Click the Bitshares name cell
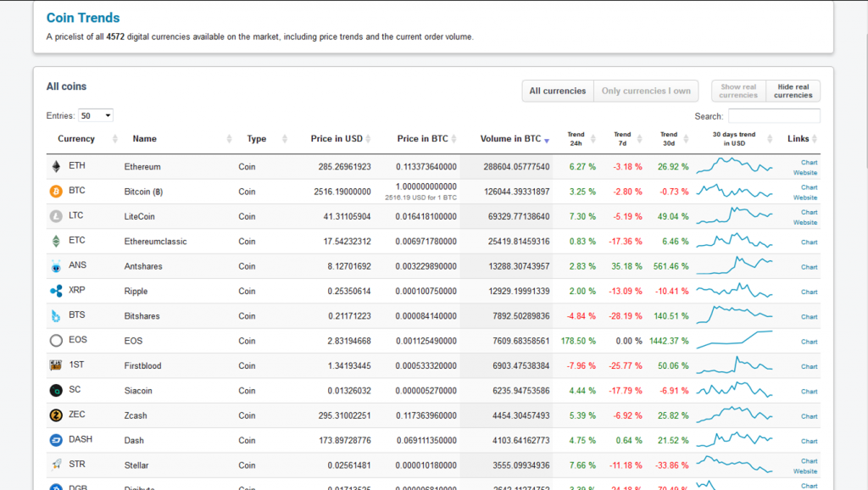 [x=142, y=316]
